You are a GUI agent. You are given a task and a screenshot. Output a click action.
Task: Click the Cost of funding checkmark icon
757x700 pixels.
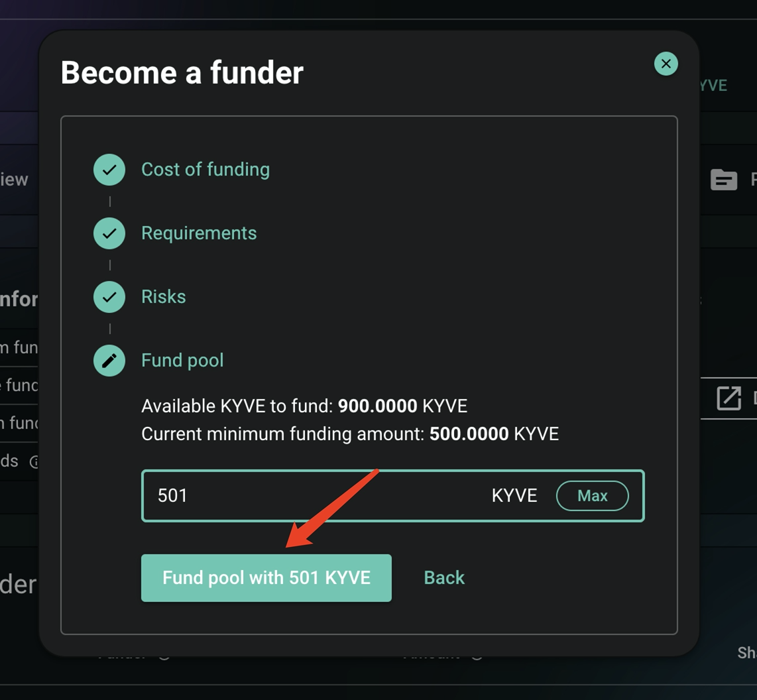pyautogui.click(x=109, y=170)
